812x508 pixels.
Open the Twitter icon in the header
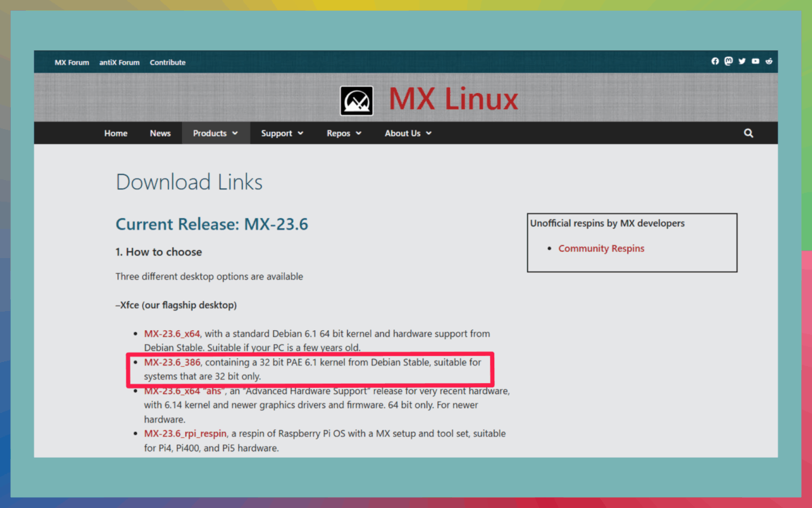click(x=742, y=61)
